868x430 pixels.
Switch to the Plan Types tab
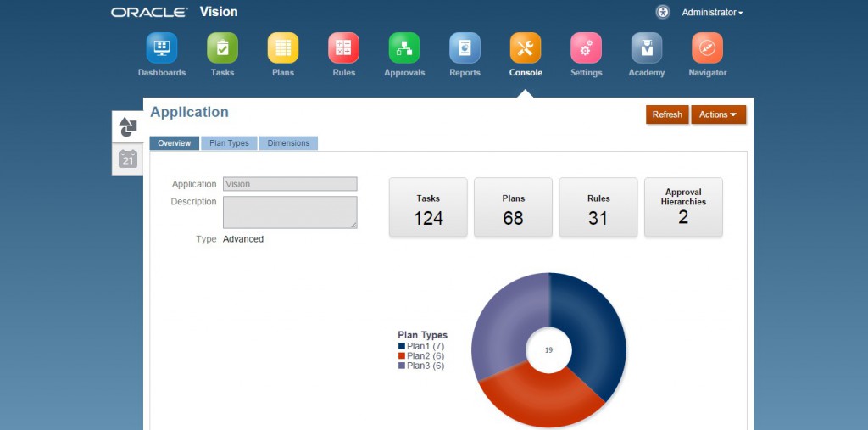229,143
